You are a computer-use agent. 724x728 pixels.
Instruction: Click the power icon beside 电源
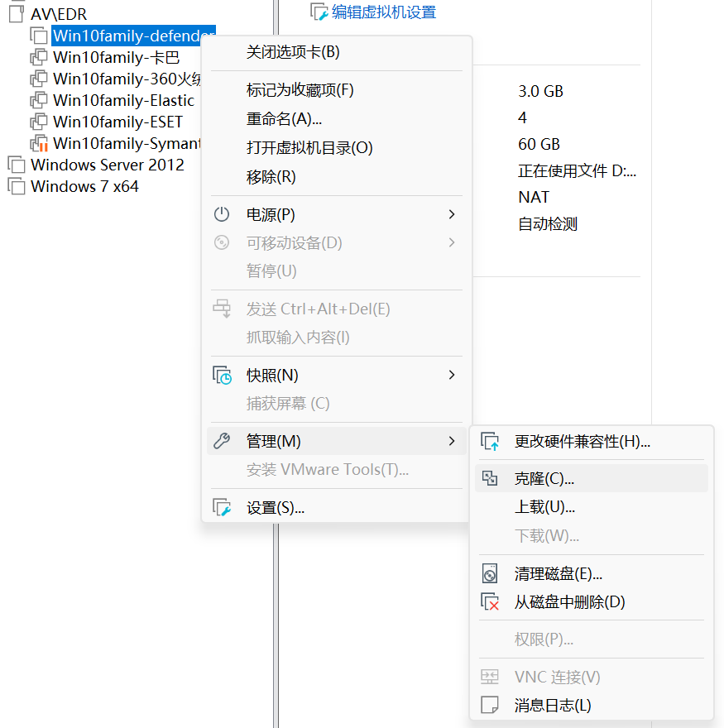[223, 214]
